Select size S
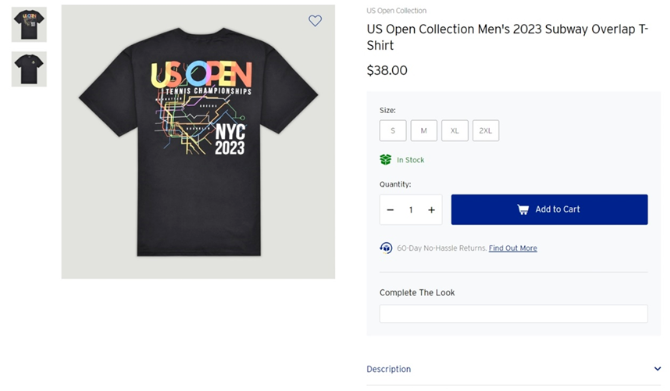 coord(393,131)
